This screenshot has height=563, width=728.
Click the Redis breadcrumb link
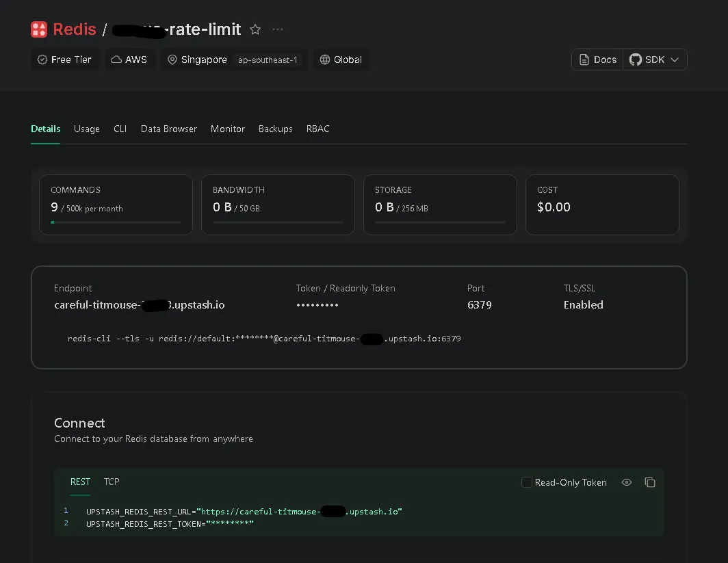pyautogui.click(x=75, y=29)
